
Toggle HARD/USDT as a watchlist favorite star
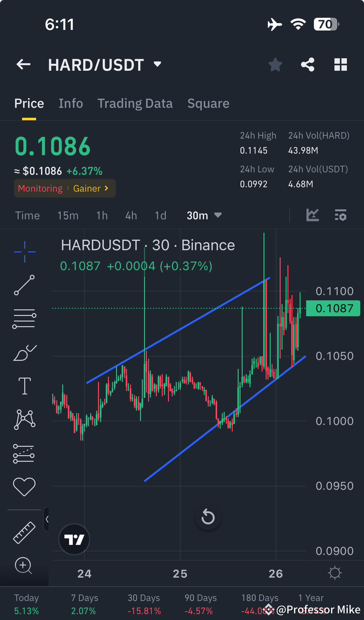(x=275, y=64)
